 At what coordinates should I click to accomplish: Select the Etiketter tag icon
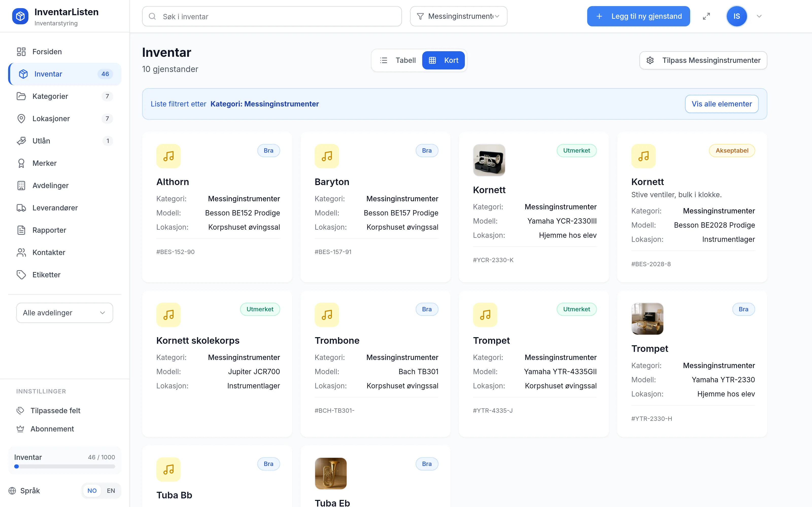tap(21, 275)
